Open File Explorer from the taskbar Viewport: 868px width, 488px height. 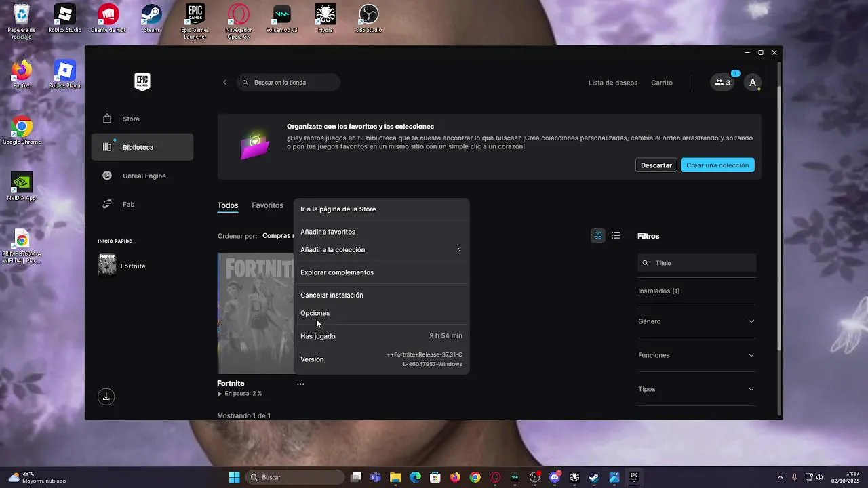pyautogui.click(x=395, y=477)
